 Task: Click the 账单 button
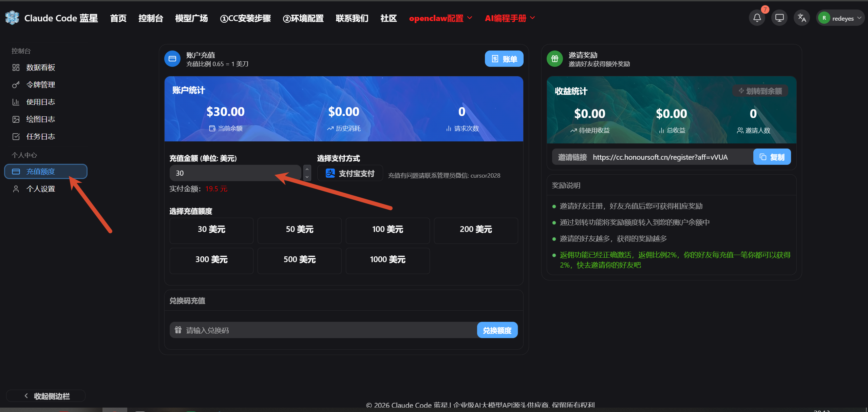tap(504, 59)
